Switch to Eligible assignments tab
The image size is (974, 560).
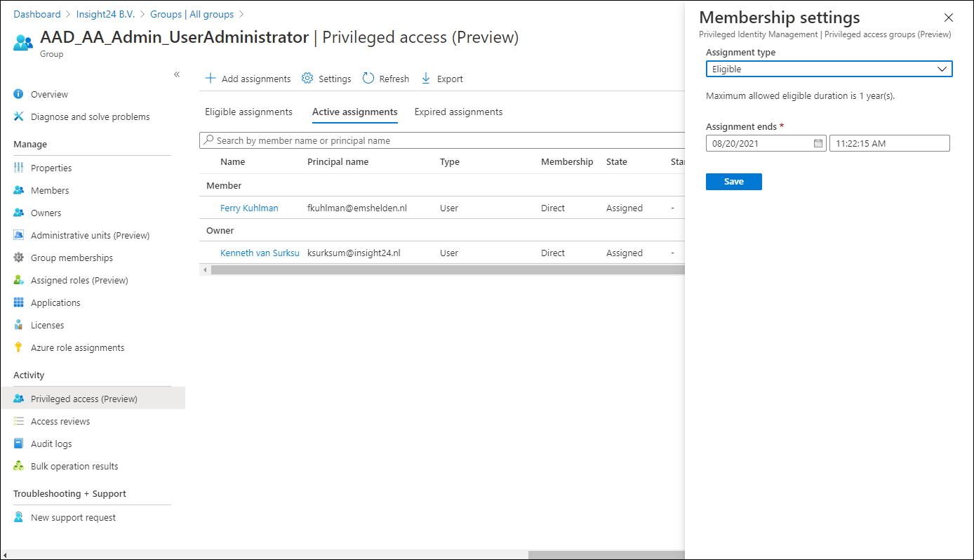tap(248, 112)
